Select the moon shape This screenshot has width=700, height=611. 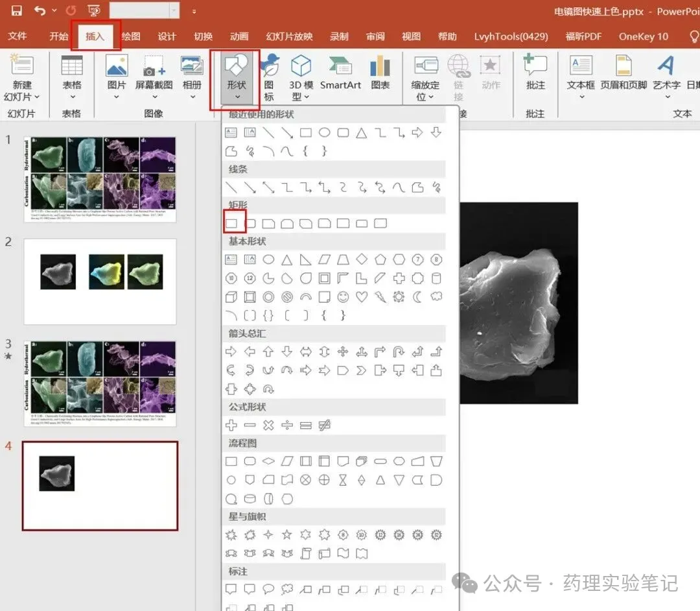(x=417, y=296)
